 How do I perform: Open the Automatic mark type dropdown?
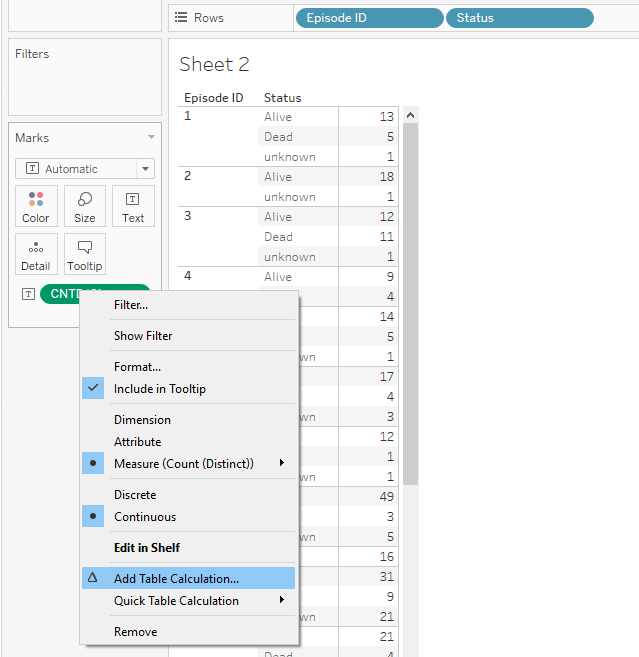tap(146, 169)
